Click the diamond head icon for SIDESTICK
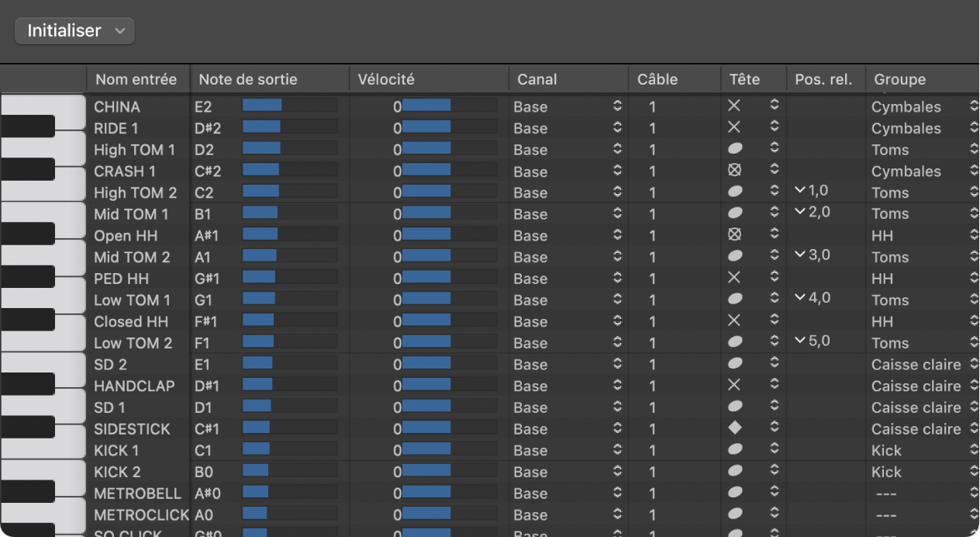This screenshot has width=980, height=537. click(734, 428)
